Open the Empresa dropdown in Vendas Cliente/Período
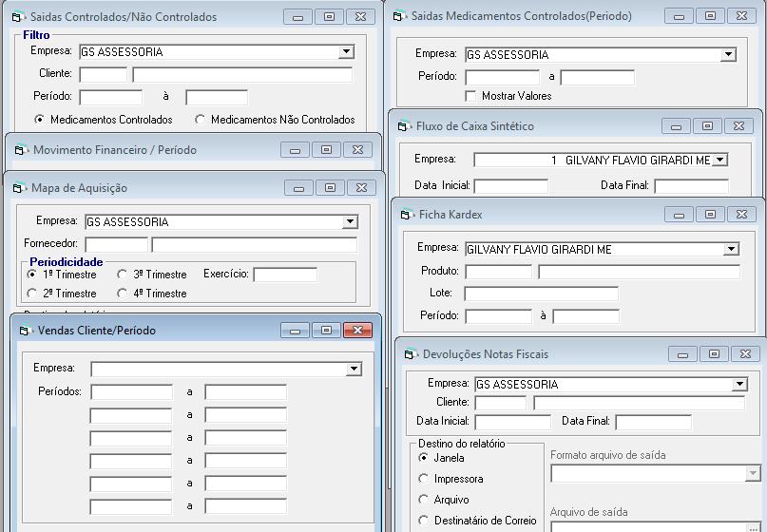767x532 pixels. (x=354, y=369)
